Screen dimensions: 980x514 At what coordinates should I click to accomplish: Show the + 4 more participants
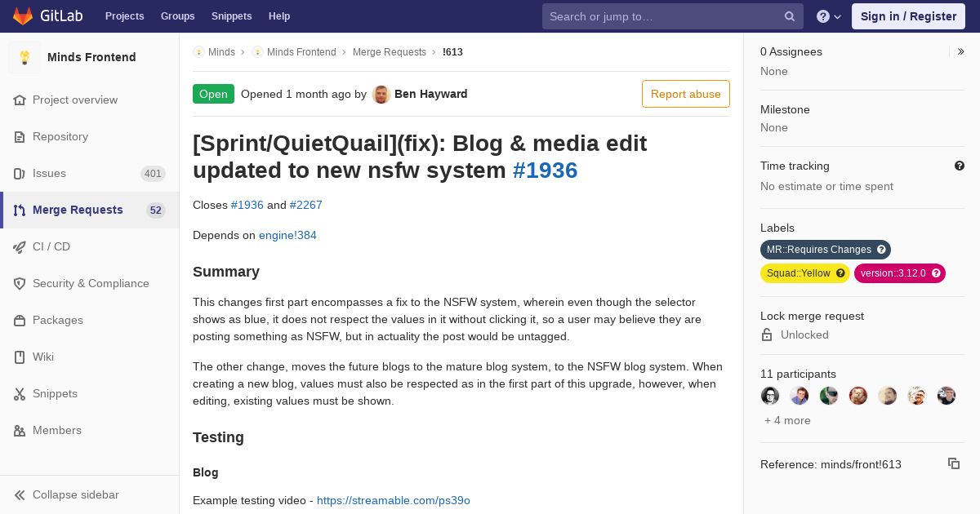point(787,420)
